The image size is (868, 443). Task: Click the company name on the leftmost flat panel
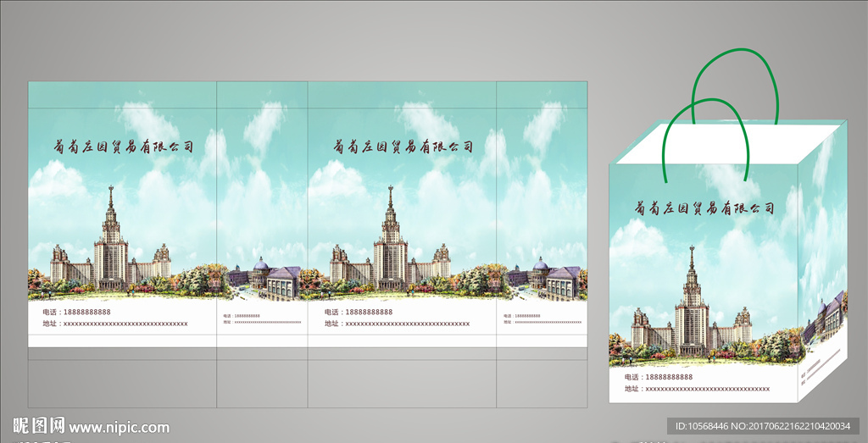tap(124, 147)
